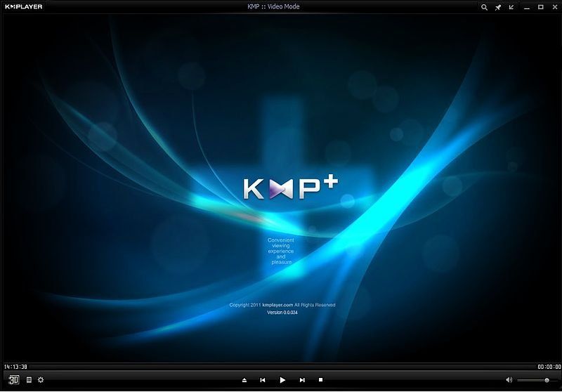This screenshot has width=562, height=392.
Task: Click the compact mode arrow icon
Action: click(x=511, y=7)
